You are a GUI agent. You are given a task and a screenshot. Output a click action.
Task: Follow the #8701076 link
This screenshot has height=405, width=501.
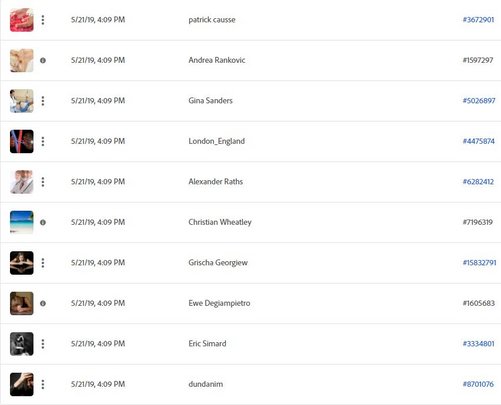point(478,384)
